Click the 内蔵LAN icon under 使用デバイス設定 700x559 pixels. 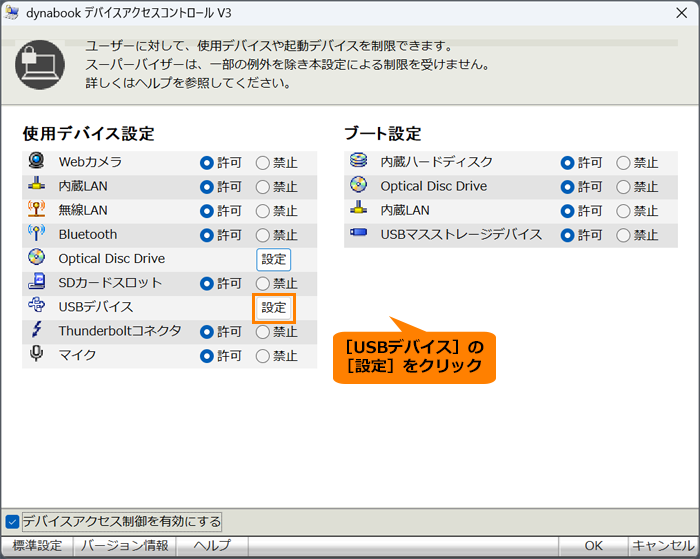(x=36, y=184)
